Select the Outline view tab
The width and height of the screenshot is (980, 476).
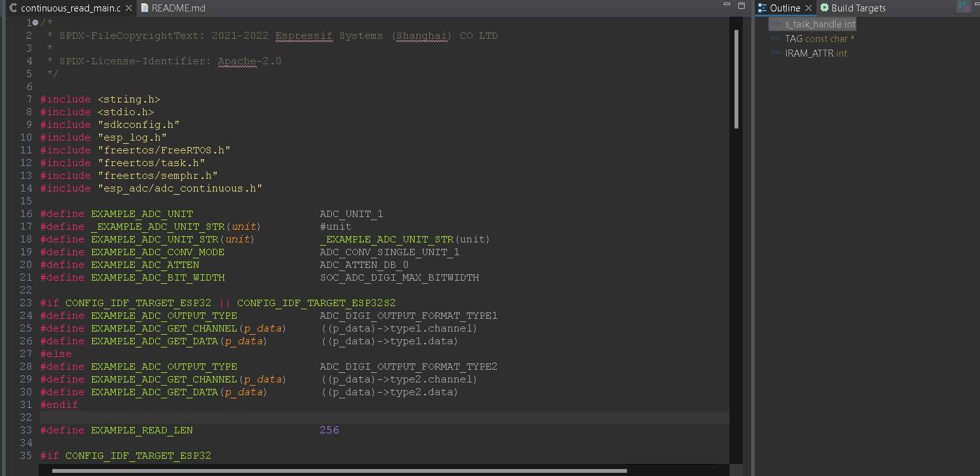tap(785, 8)
